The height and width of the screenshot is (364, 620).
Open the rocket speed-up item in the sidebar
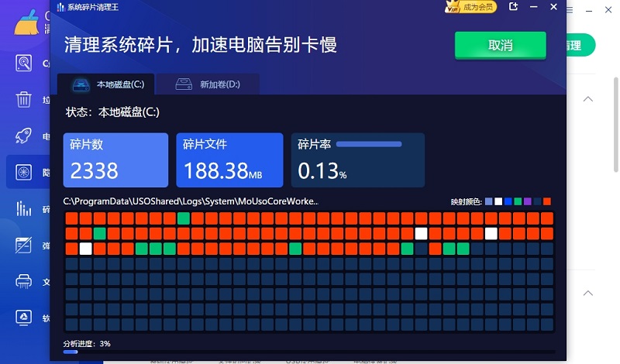(x=24, y=136)
